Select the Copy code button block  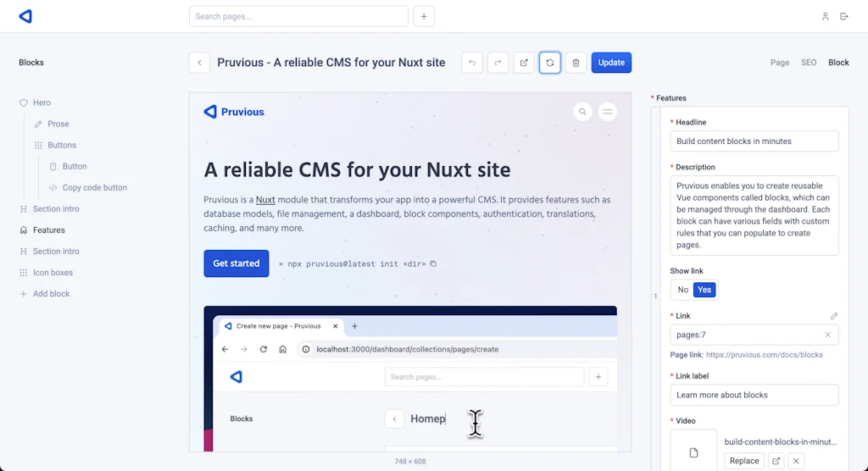[x=95, y=187]
